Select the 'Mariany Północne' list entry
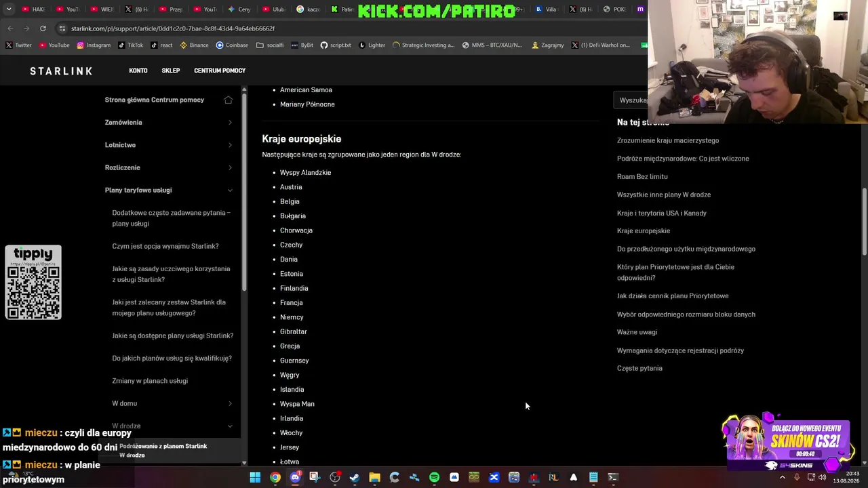 point(307,104)
